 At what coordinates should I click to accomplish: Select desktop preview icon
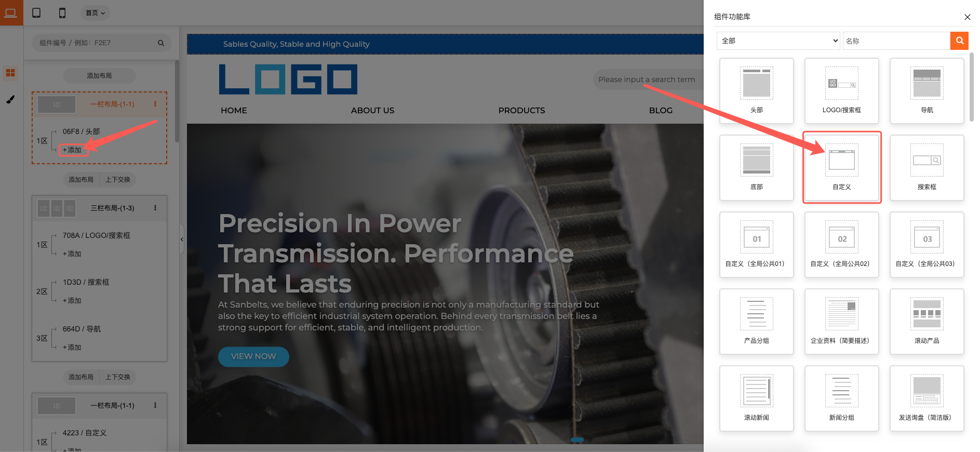pos(11,13)
